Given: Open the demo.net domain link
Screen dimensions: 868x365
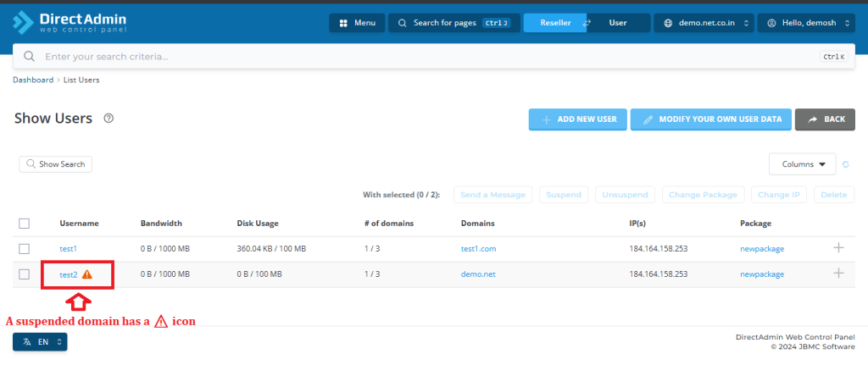Looking at the screenshot, I should (x=478, y=274).
